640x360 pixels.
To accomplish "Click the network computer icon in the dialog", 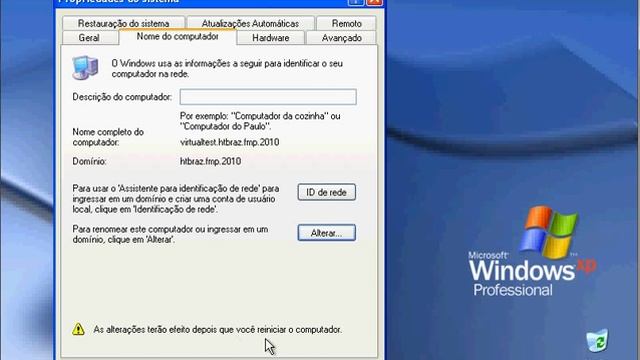I will (85, 67).
